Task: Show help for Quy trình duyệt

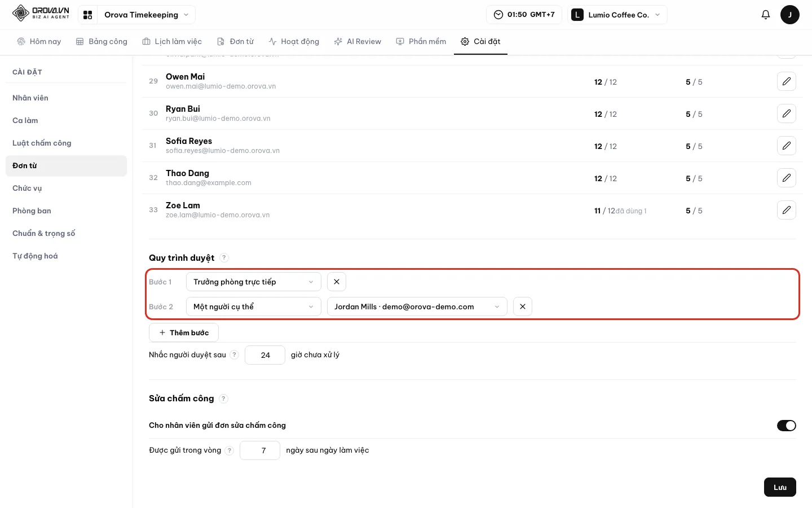Action: (x=224, y=258)
